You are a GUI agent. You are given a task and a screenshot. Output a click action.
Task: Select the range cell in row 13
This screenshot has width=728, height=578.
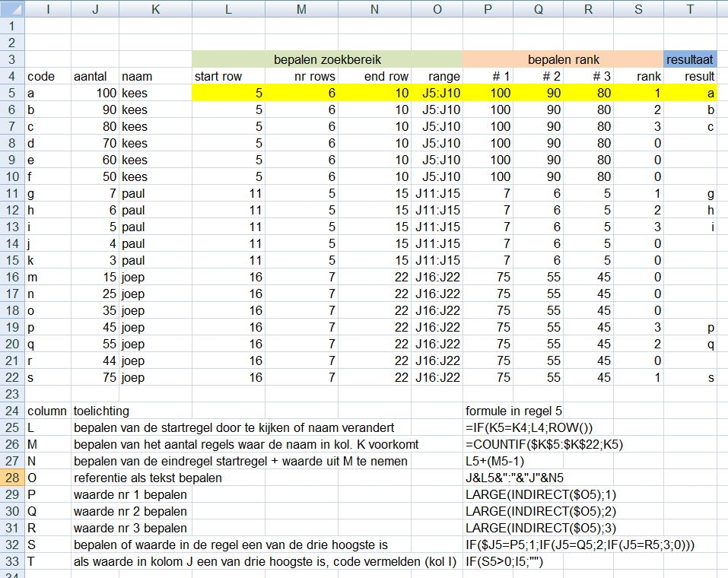437,227
